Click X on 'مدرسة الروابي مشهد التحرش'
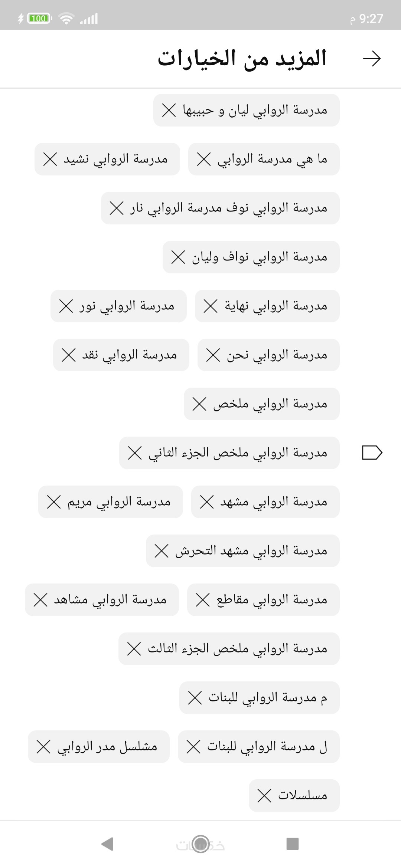The width and height of the screenshot is (401, 868). pos(162,551)
